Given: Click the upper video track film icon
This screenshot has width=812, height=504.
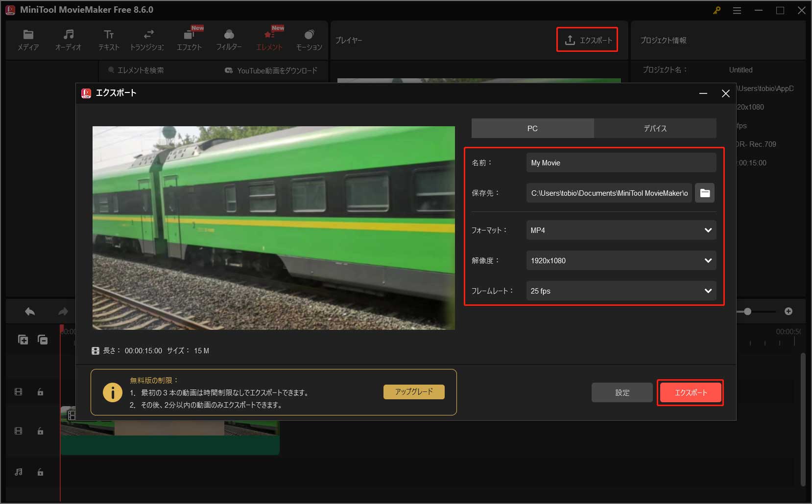Looking at the screenshot, I should coord(19,392).
